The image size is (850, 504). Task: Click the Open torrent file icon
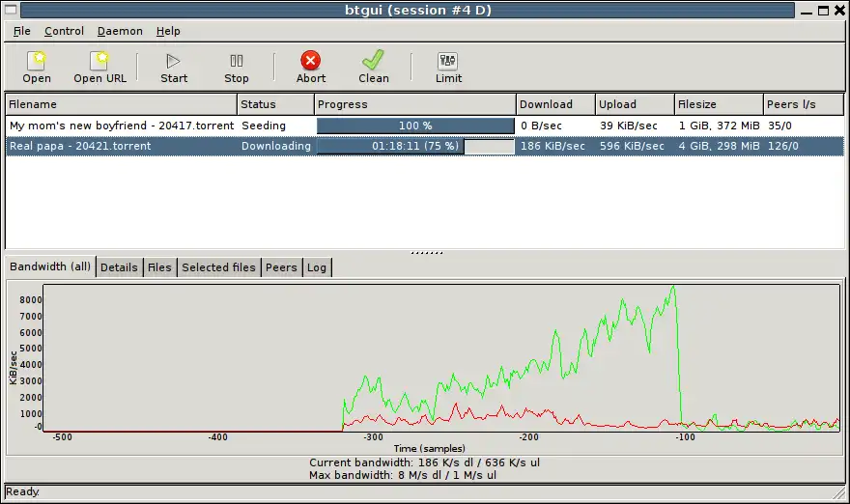click(x=37, y=61)
